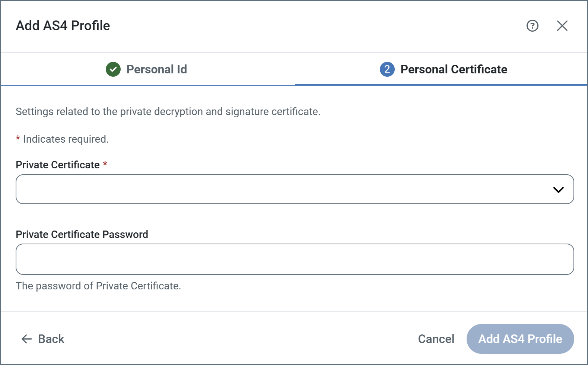Go Back to the previous step
This screenshot has width=588, height=365.
[51, 339]
